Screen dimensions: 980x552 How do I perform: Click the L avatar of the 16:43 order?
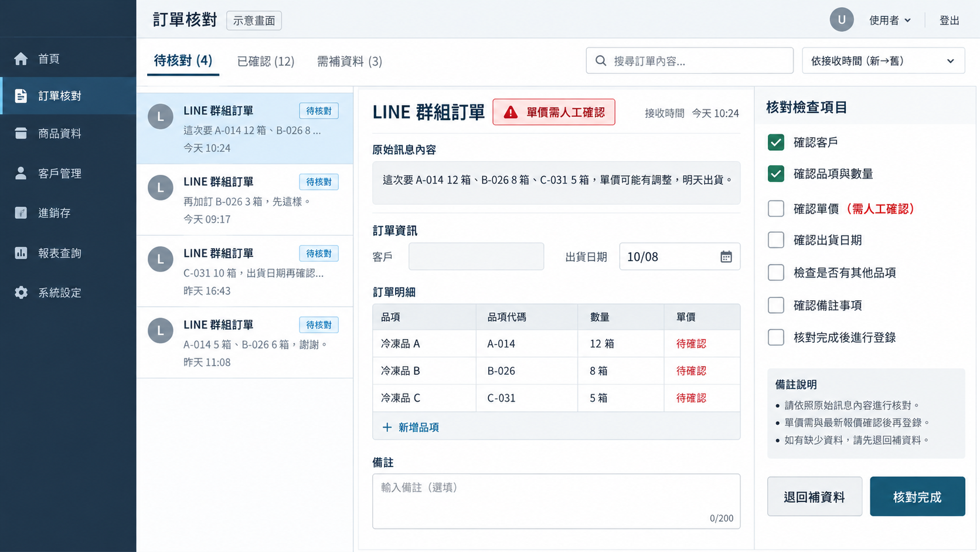click(161, 259)
